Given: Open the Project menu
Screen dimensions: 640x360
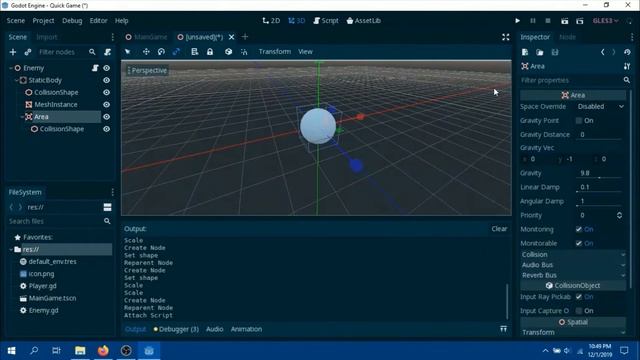Looking at the screenshot, I should coord(43,21).
